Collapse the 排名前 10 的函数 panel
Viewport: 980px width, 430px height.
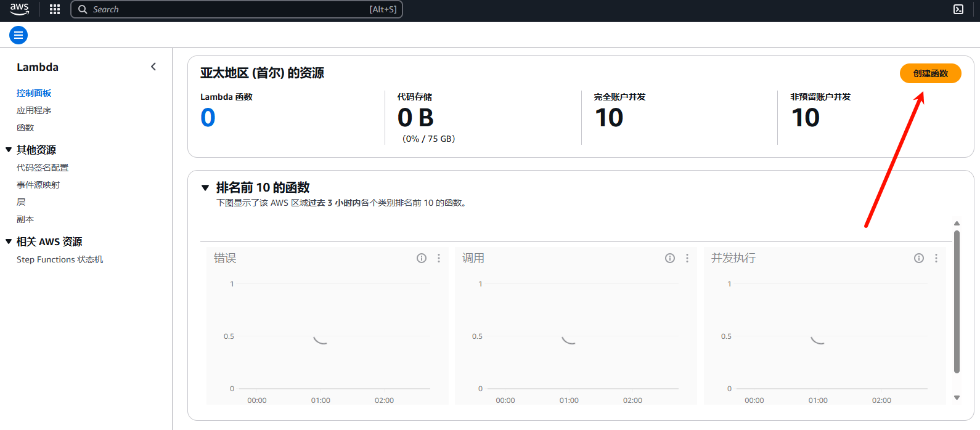[205, 188]
